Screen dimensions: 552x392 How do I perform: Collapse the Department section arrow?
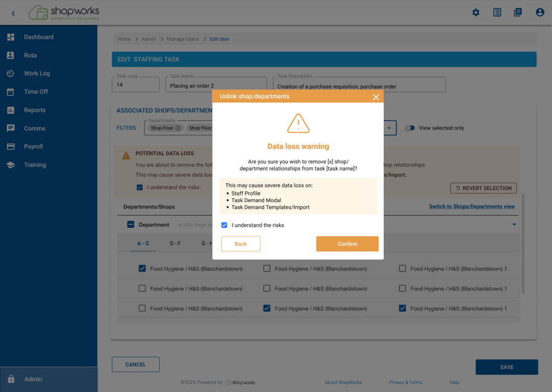pos(514,225)
